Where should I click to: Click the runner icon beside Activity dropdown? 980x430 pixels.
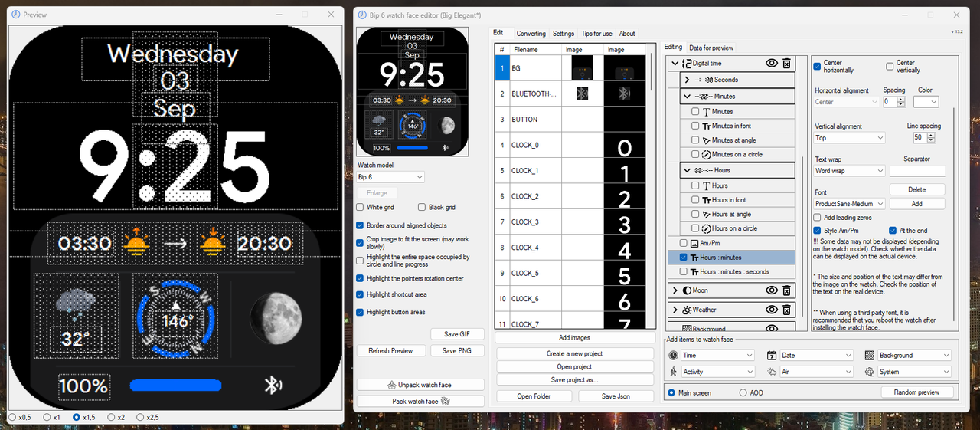tap(673, 372)
